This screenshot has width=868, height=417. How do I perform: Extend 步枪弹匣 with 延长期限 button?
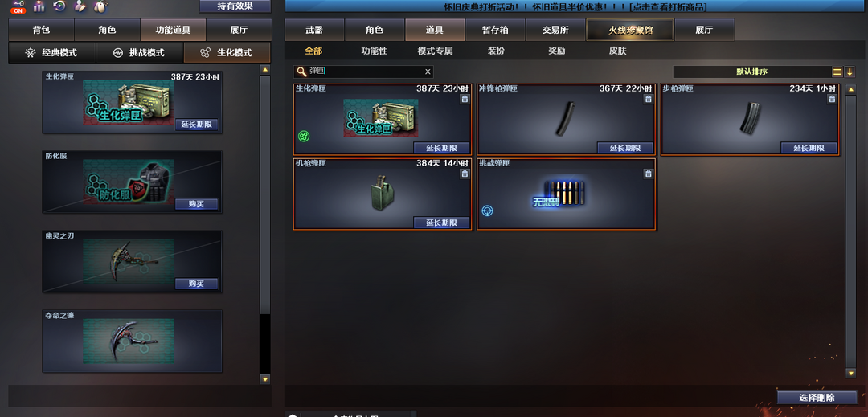[809, 148]
